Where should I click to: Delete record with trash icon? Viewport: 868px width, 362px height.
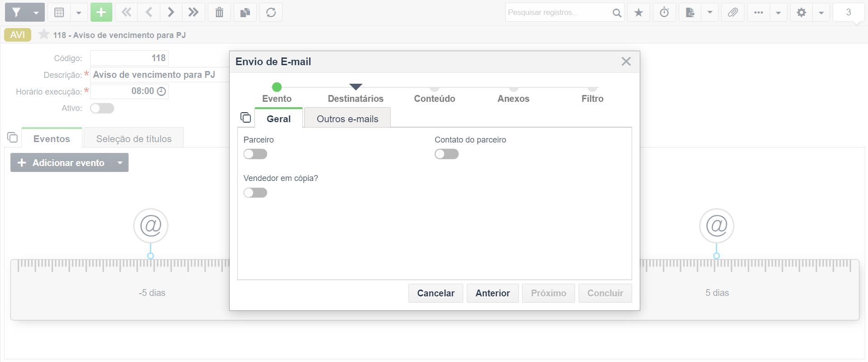pyautogui.click(x=219, y=12)
